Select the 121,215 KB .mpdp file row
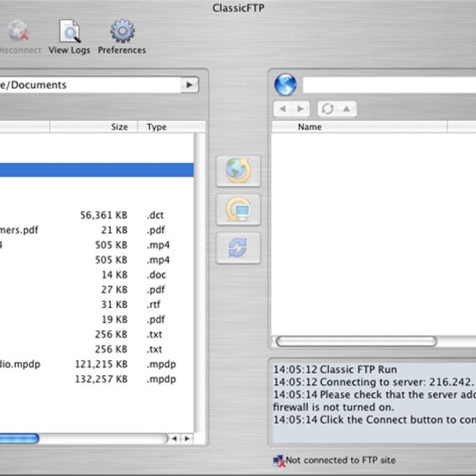The image size is (476, 476). [x=97, y=364]
